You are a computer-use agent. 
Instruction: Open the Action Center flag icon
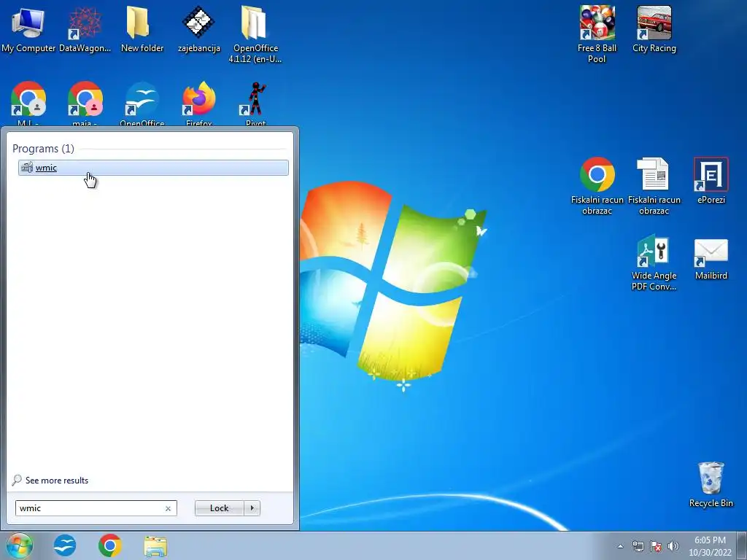coord(656,546)
